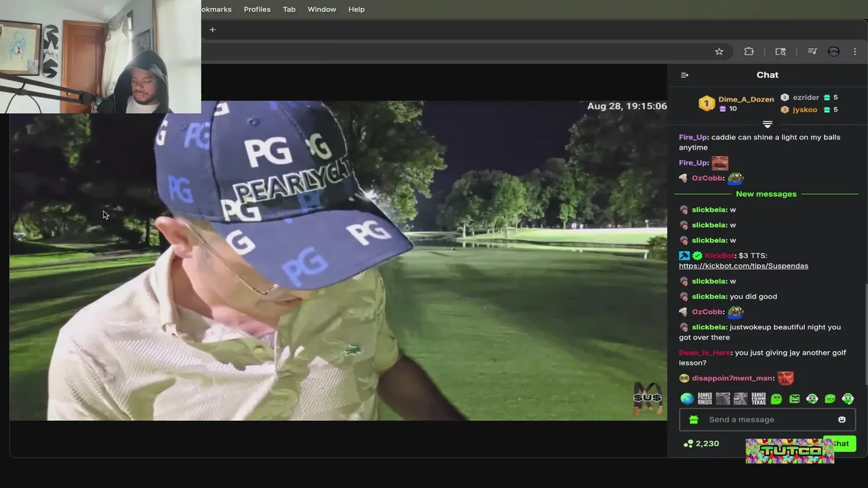Open a new tab with the plus button
Viewport: 868px width, 488px height.
212,29
